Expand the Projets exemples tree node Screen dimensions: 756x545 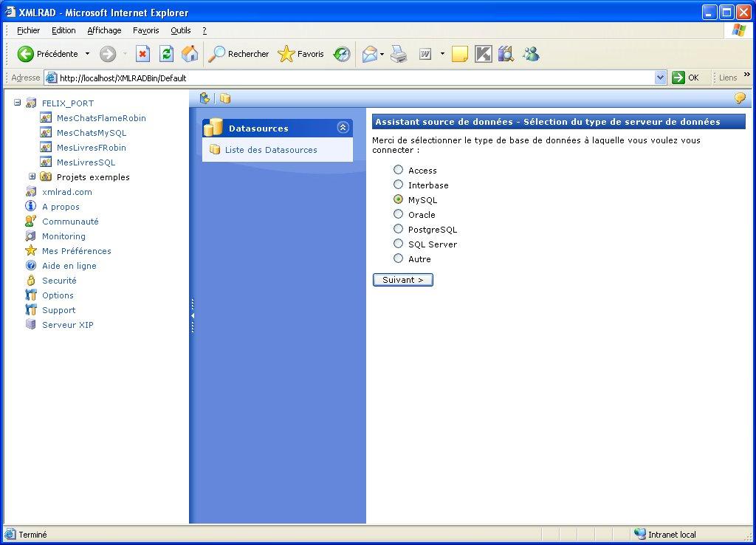pos(32,176)
